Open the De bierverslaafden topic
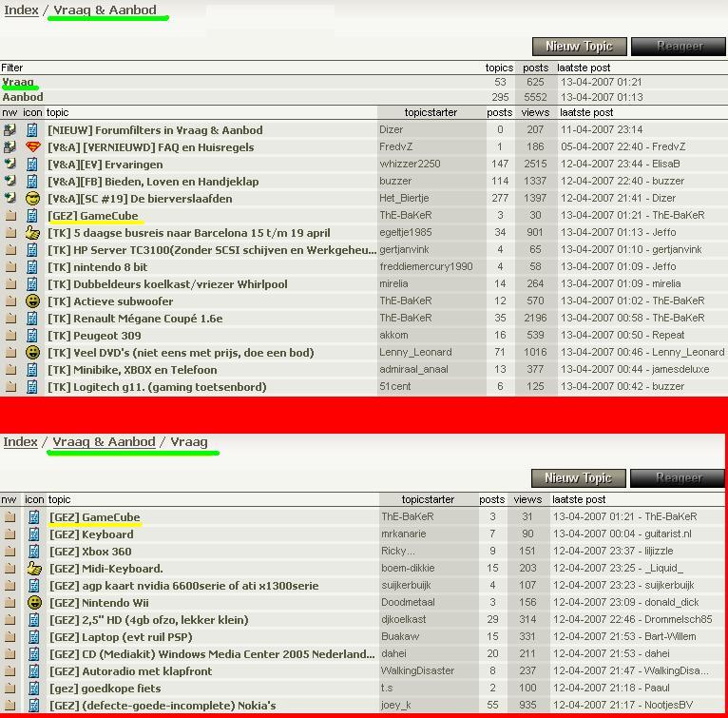The image size is (728, 718). [140, 199]
